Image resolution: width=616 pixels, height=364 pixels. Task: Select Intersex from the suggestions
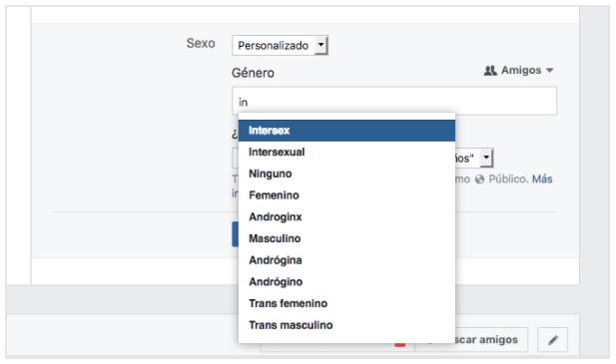click(346, 131)
